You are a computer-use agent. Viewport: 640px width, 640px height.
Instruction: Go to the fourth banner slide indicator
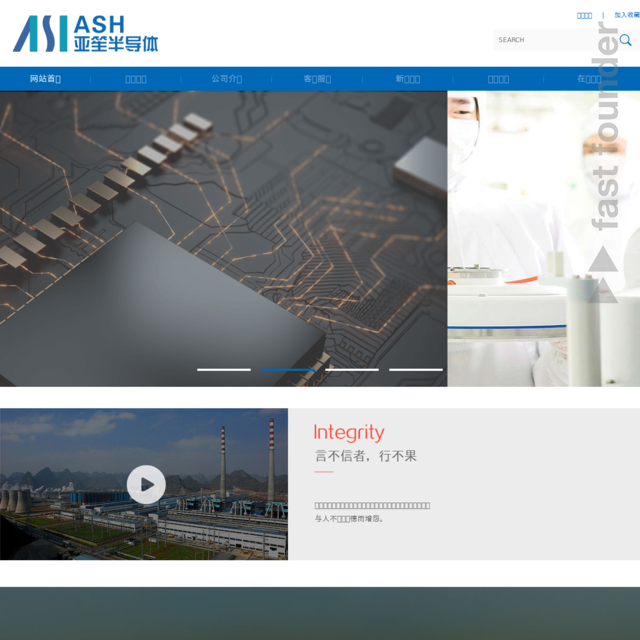click(416, 369)
